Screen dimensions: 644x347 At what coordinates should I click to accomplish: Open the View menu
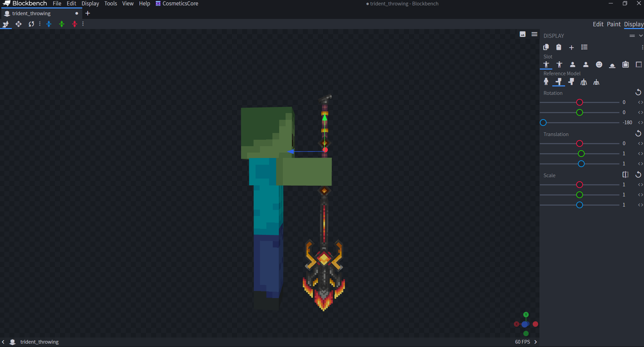coord(128,3)
